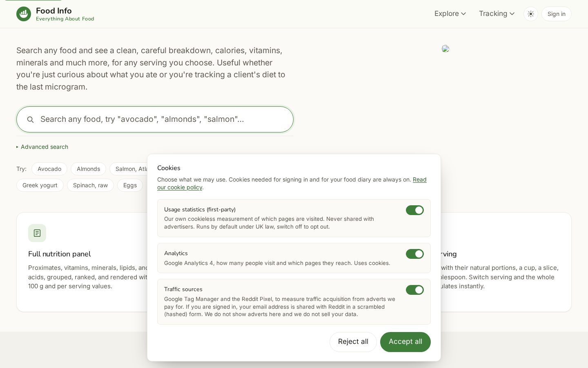Click the 'Usage statistics (first-party)' label
The width and height of the screenshot is (588, 368).
(x=200, y=209)
